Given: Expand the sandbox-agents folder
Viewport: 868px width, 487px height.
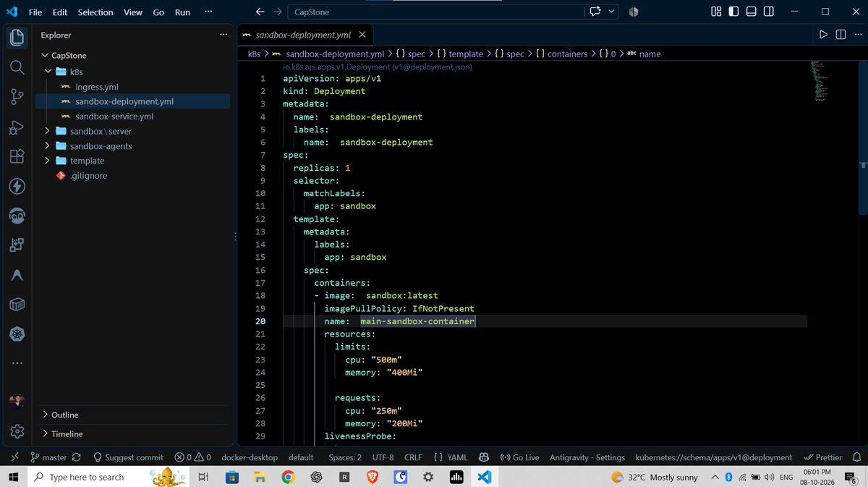Looking at the screenshot, I should tap(46, 146).
